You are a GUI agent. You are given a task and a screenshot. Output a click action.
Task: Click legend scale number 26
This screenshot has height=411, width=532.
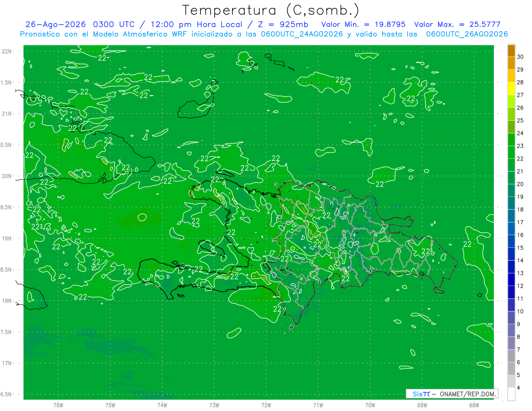(520, 108)
